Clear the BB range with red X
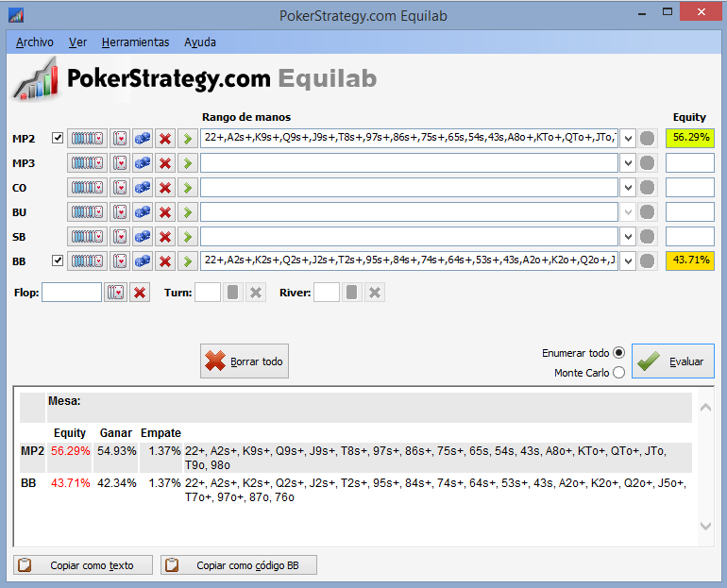This screenshot has height=588, width=727. coord(165,260)
